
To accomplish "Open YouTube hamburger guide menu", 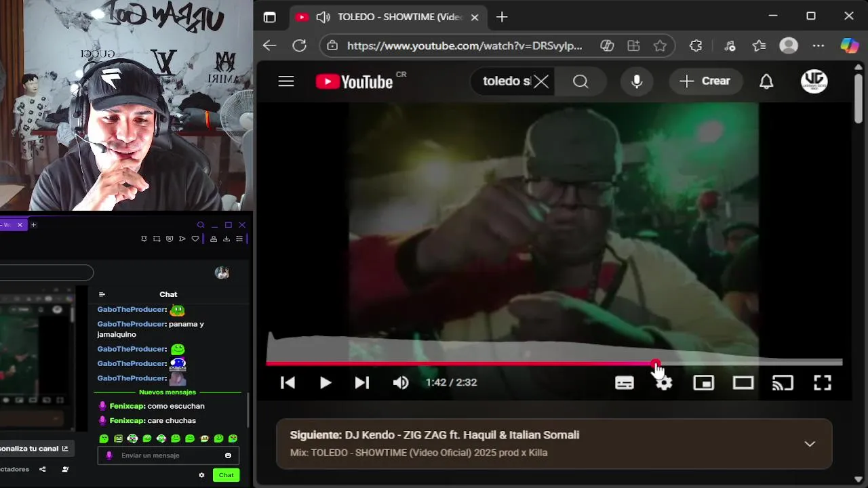I will click(286, 81).
